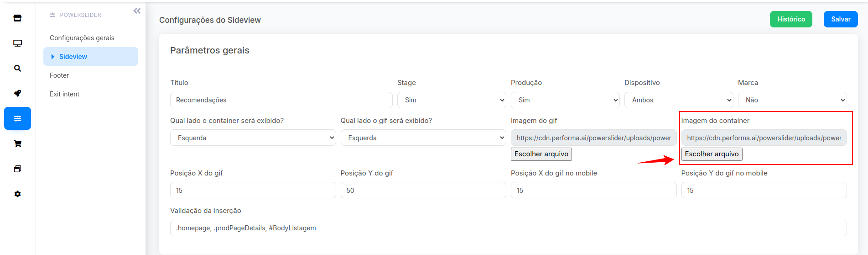Screen dimensions: 868x255
Task: Expand the Stage dropdown
Action: pyautogui.click(x=452, y=100)
